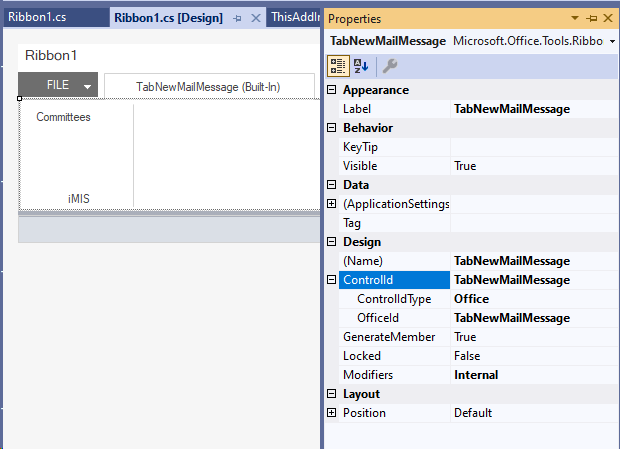This screenshot has height=449, width=620.
Task: Switch to the ThisAddIn tab
Action: point(295,17)
